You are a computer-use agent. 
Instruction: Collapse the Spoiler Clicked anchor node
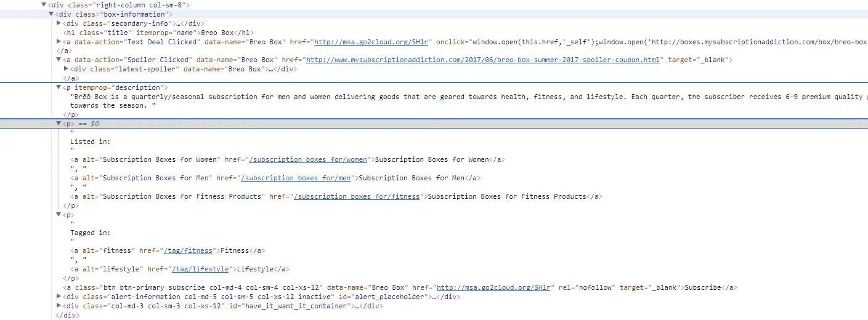tap(59, 60)
